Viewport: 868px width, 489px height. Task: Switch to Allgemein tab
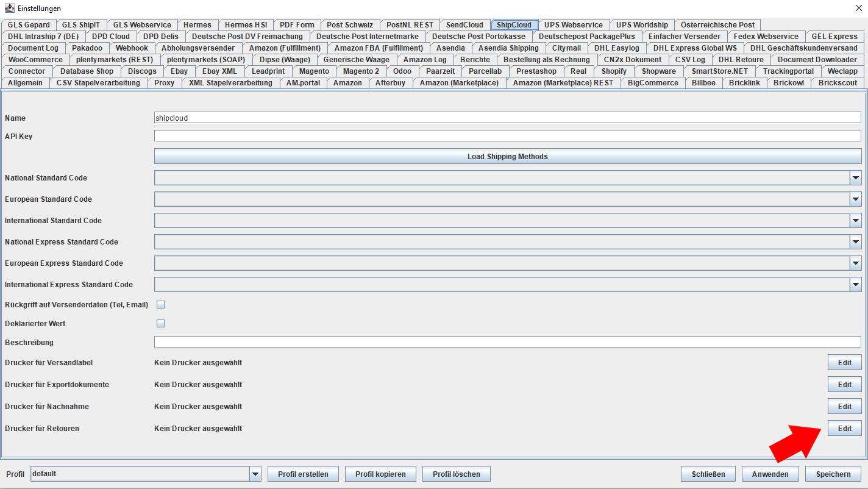pyautogui.click(x=25, y=83)
